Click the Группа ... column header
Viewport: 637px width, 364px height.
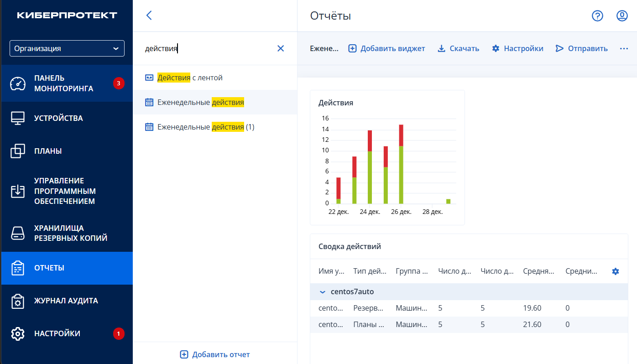coord(412,271)
